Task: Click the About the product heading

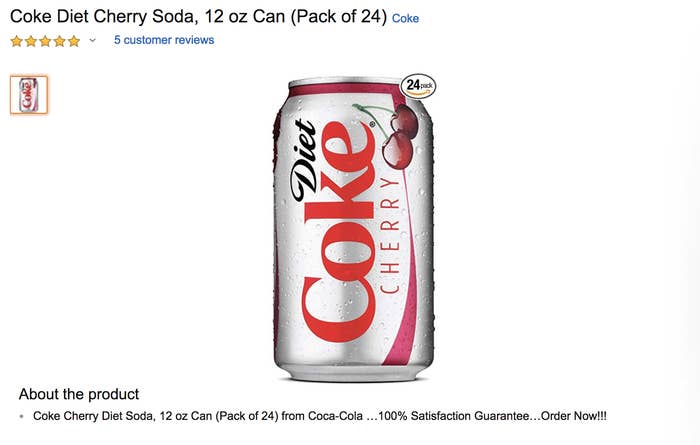Action: 79,394
